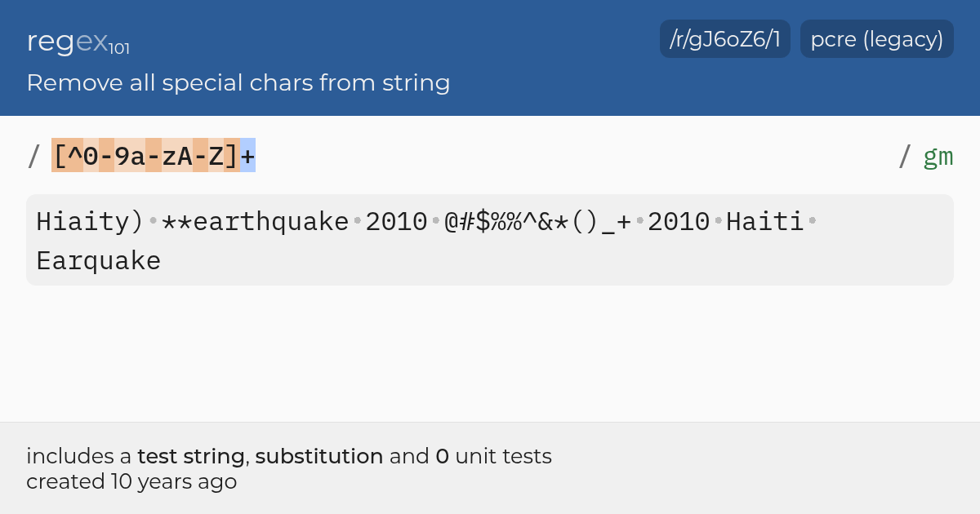Click the bold test string label

[x=191, y=456]
